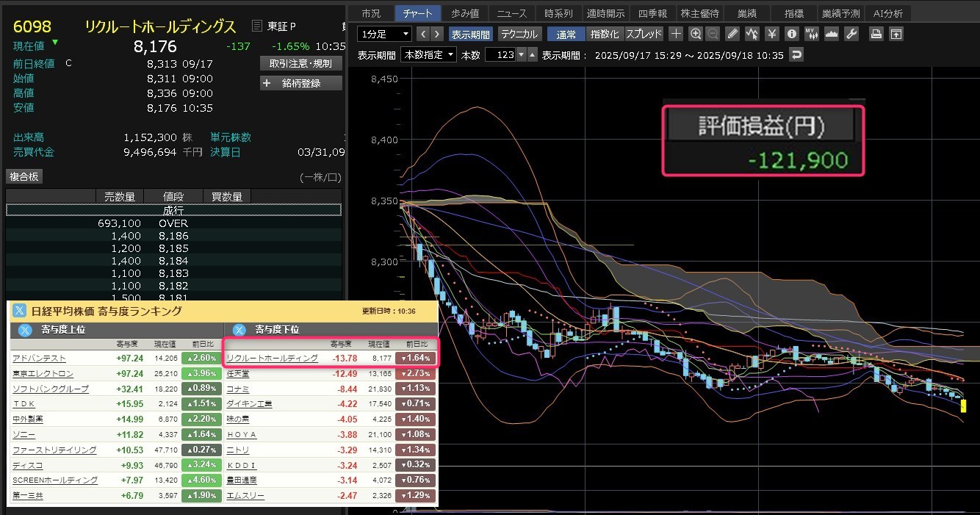
Task: Open the 本数指定 period dropdown
Action: click(429, 55)
